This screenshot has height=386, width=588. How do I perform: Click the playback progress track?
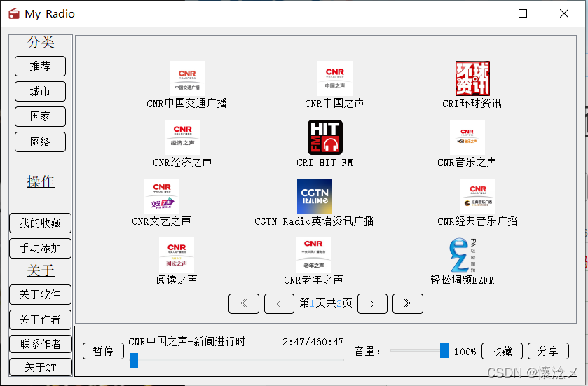pos(237,360)
